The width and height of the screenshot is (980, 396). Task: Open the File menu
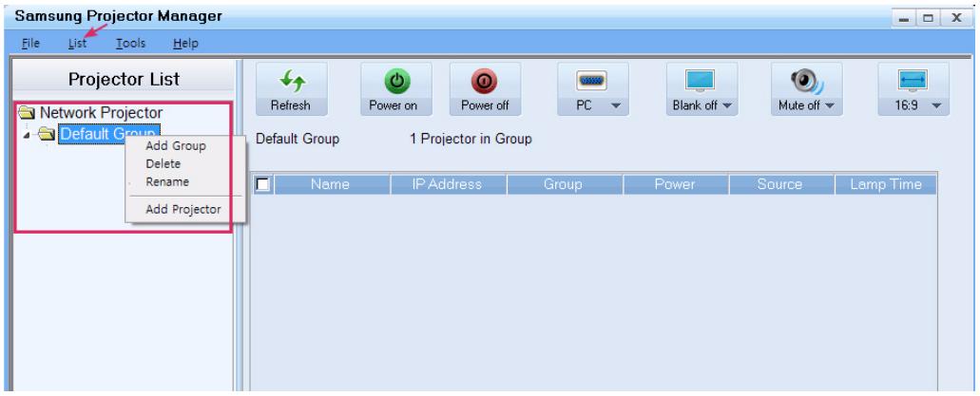click(x=30, y=43)
